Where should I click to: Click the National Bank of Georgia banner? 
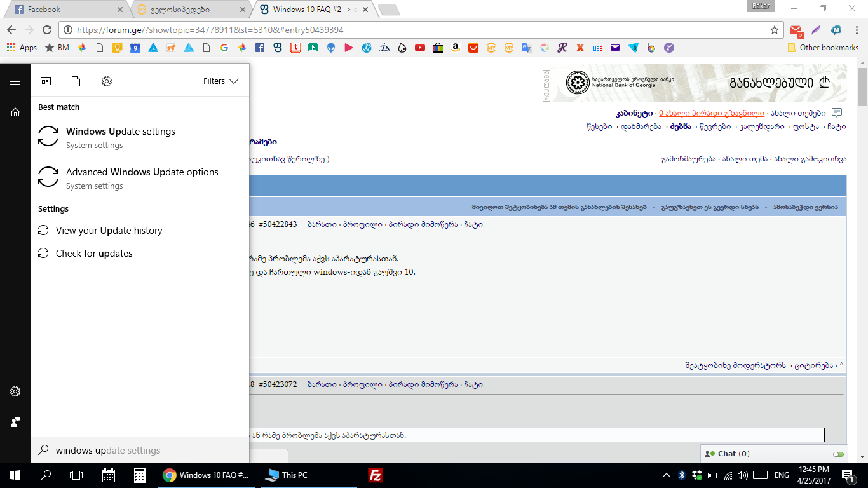(696, 83)
